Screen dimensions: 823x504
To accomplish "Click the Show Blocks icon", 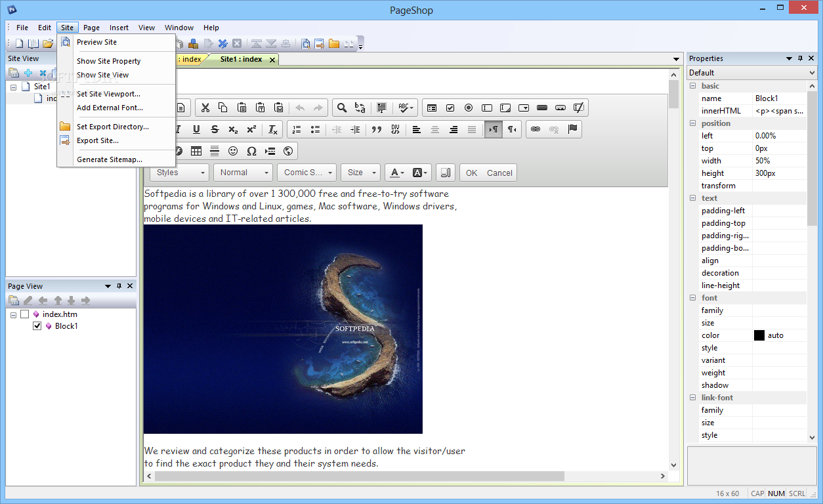I will pos(445,173).
